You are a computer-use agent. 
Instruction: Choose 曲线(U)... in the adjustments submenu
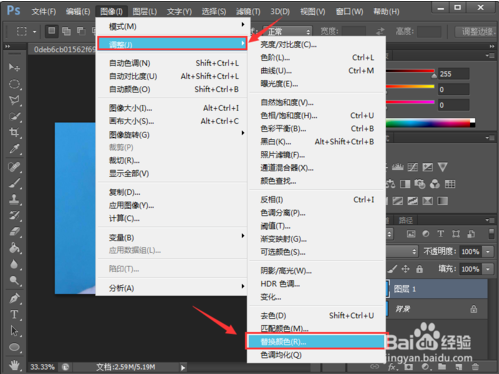click(x=317, y=71)
